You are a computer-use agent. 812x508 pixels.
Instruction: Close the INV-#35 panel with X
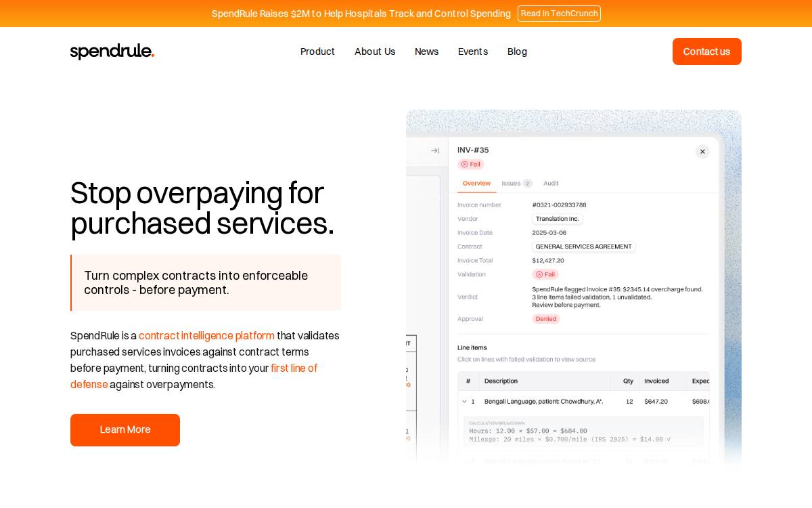(702, 152)
